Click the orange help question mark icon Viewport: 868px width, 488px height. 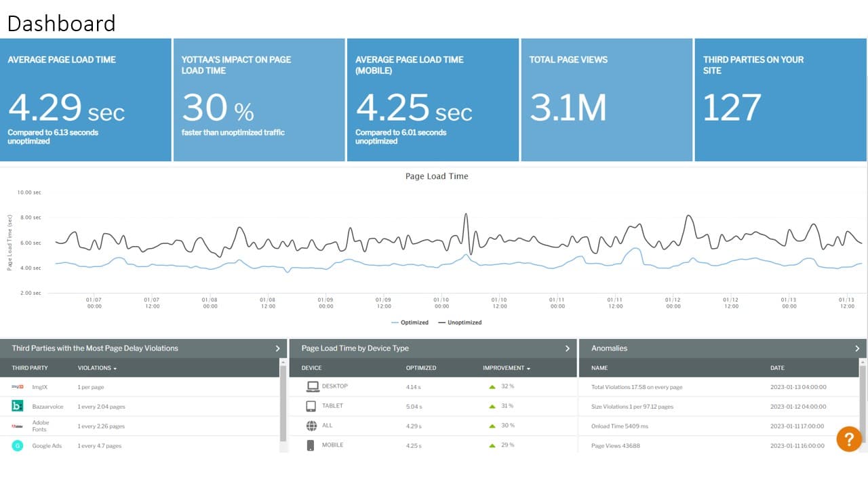(849, 439)
